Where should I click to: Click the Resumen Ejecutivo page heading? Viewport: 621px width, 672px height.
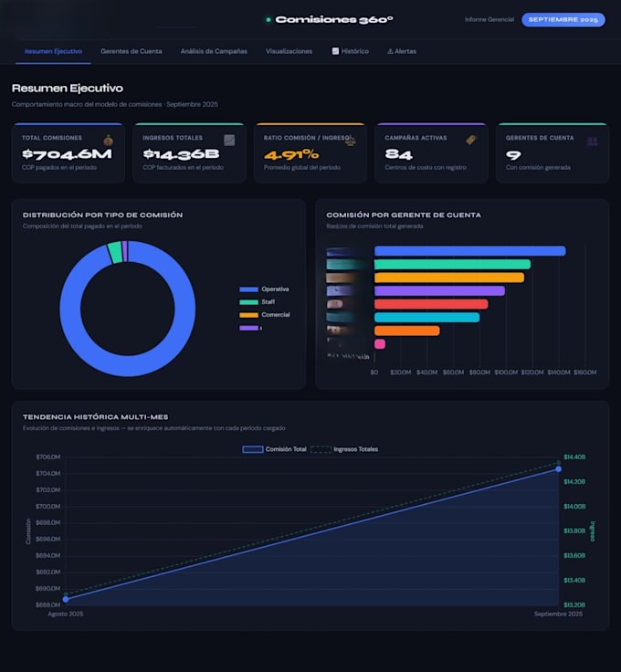point(68,89)
